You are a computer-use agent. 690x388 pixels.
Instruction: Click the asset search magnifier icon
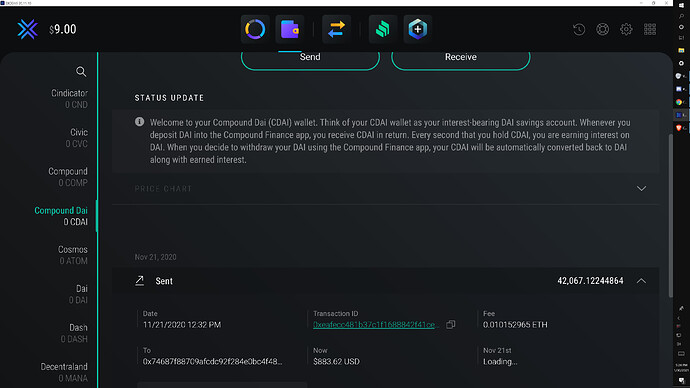coord(81,72)
